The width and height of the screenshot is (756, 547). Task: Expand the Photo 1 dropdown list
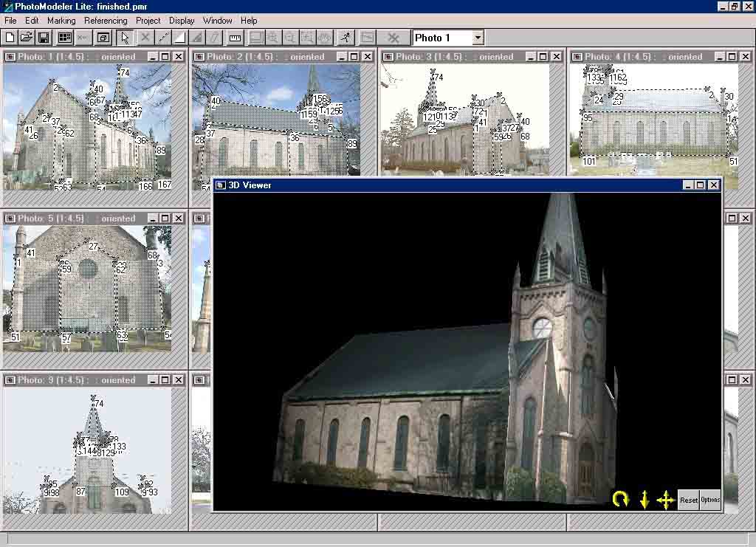[x=478, y=38]
